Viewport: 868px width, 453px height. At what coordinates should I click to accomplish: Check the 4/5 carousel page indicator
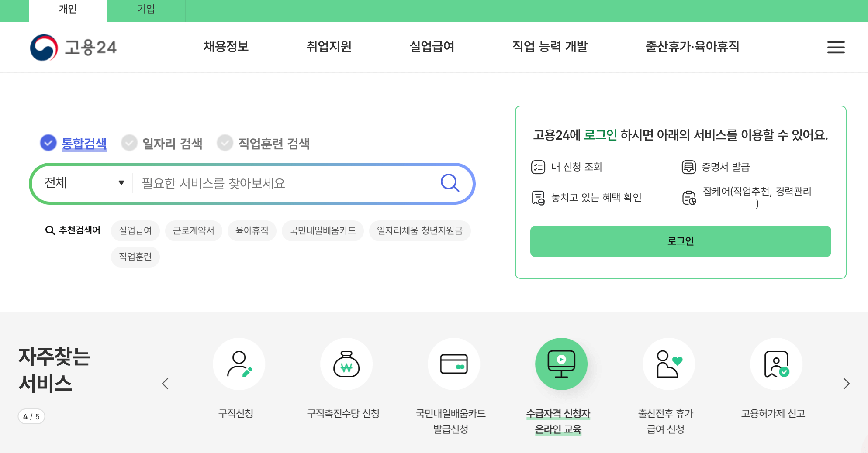click(x=31, y=416)
